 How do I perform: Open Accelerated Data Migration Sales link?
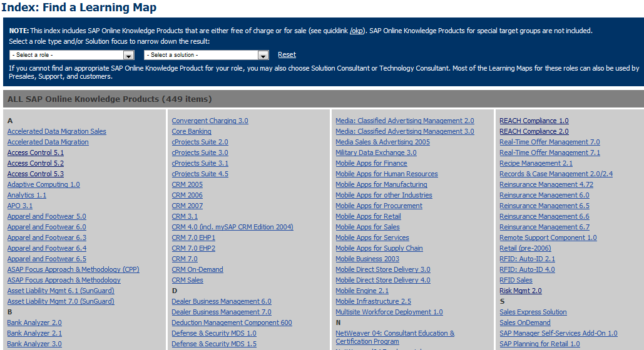tap(56, 131)
